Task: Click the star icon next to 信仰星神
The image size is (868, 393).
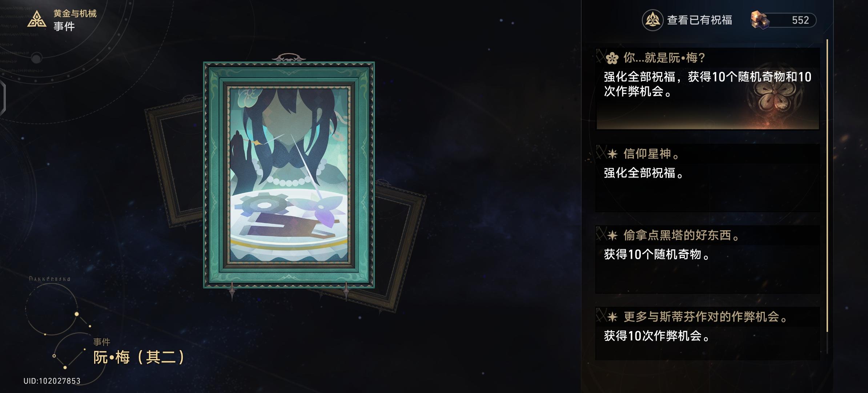Action: (x=612, y=154)
